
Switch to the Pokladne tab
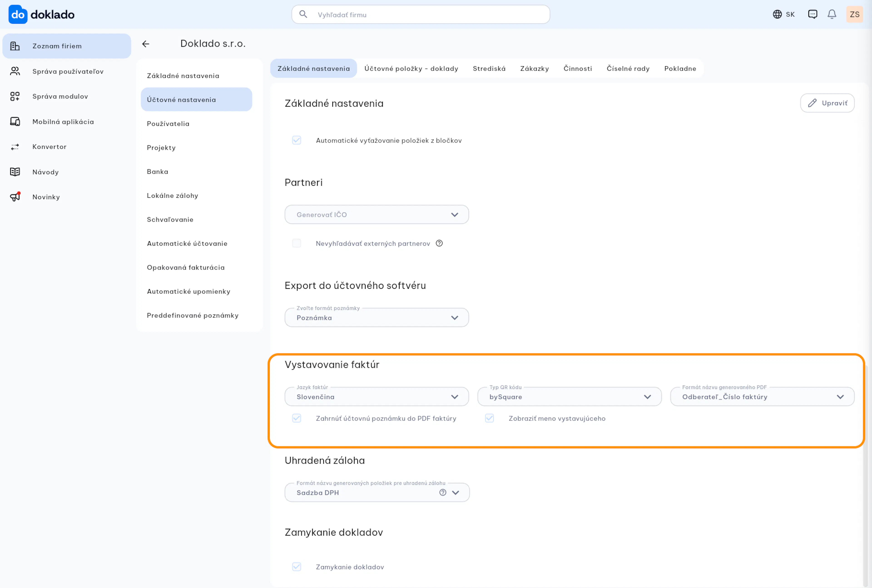coord(680,68)
